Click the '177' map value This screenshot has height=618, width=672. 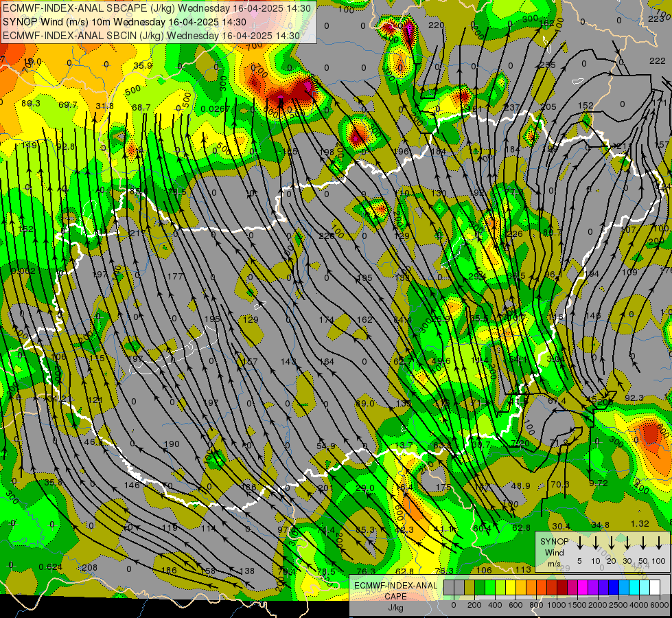pos(175,276)
